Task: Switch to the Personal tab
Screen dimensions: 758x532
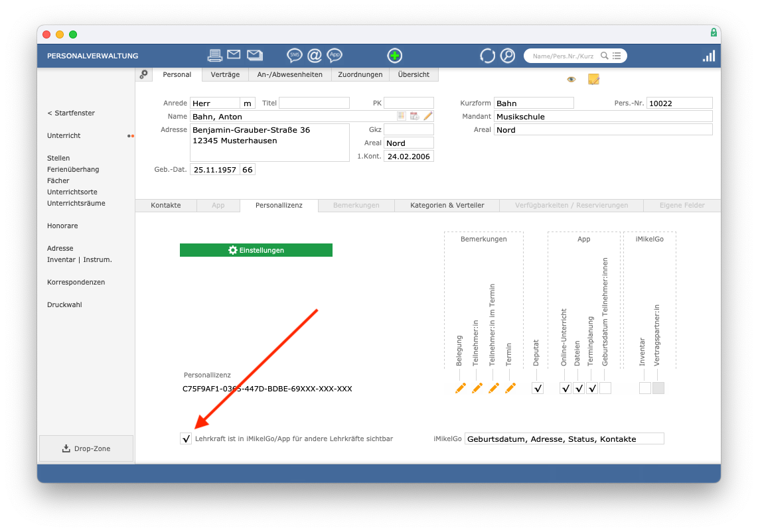Action: (177, 74)
